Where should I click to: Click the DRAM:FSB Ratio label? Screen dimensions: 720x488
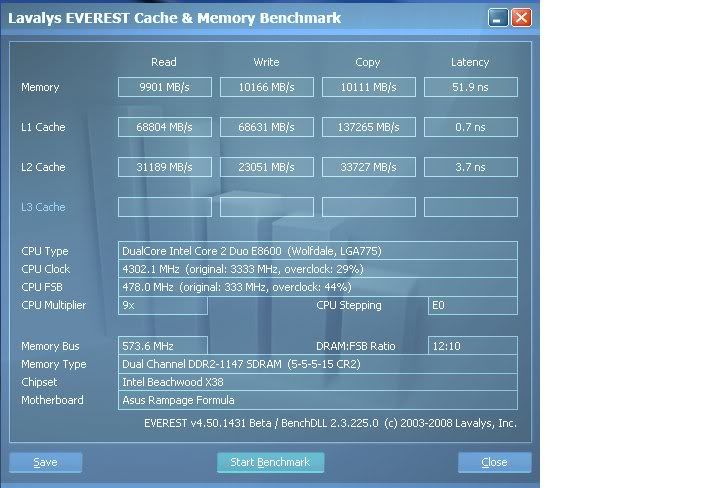click(355, 346)
